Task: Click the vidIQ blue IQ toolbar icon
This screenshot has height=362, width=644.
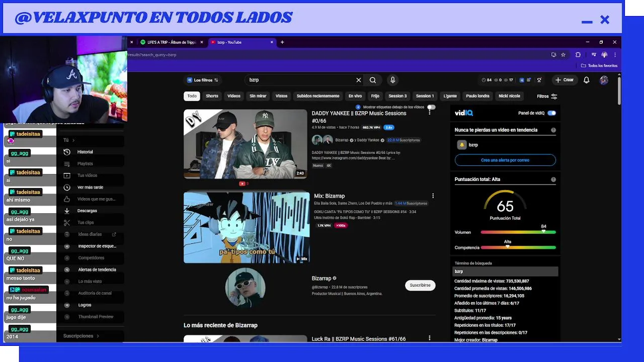Action: coord(522,80)
